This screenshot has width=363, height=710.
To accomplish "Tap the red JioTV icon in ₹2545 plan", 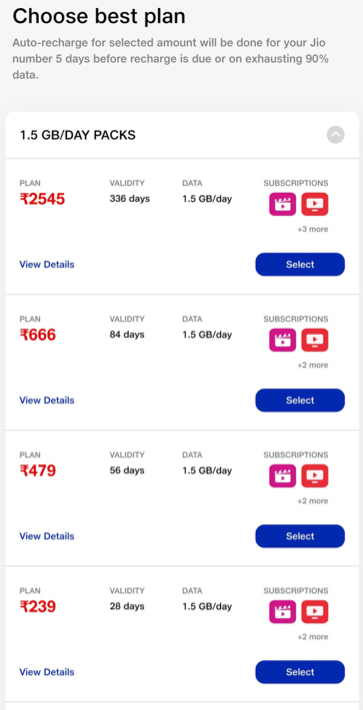I will (315, 204).
